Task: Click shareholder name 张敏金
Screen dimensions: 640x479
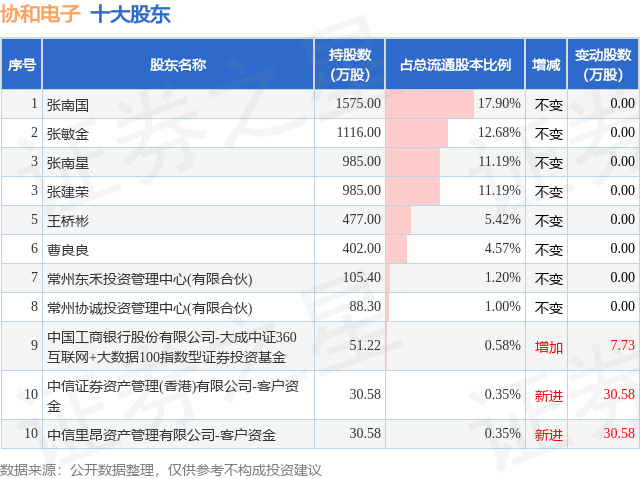Action: coord(68,134)
